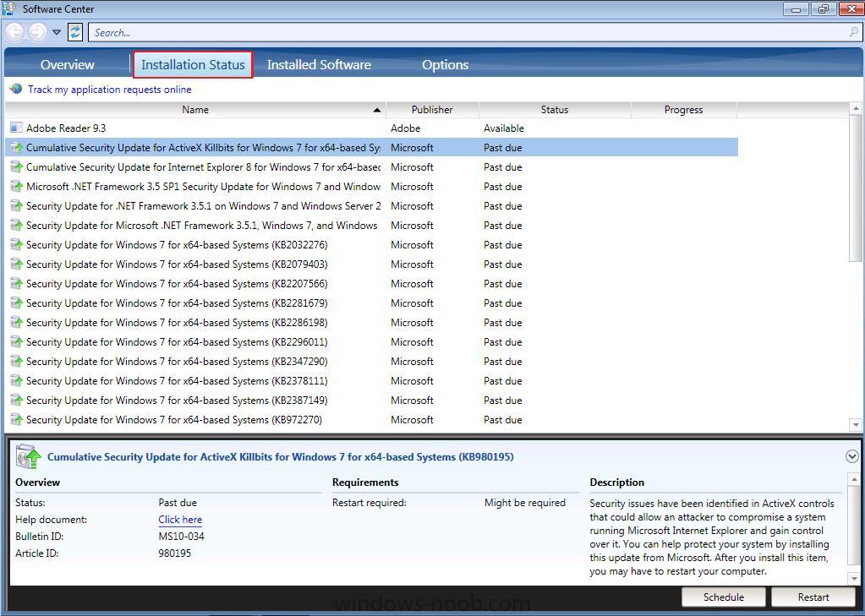The height and width of the screenshot is (616, 865).
Task: Click the Adobe publisher cell
Action: [x=406, y=128]
